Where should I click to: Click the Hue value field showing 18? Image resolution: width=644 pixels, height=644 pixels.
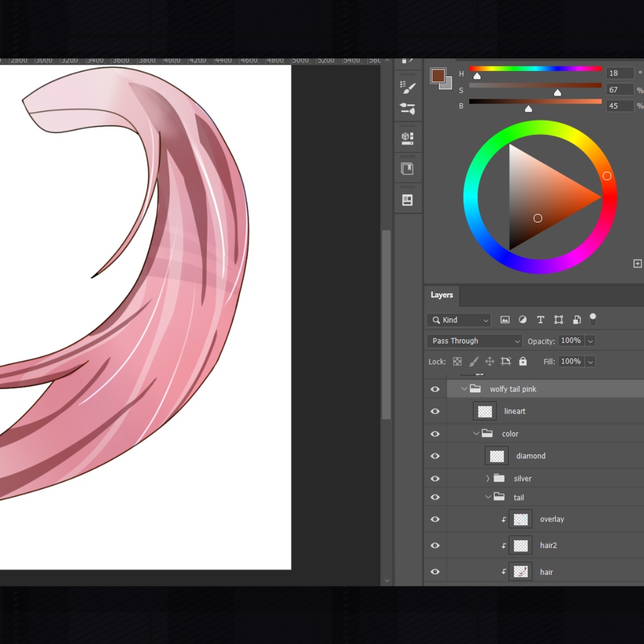click(619, 73)
